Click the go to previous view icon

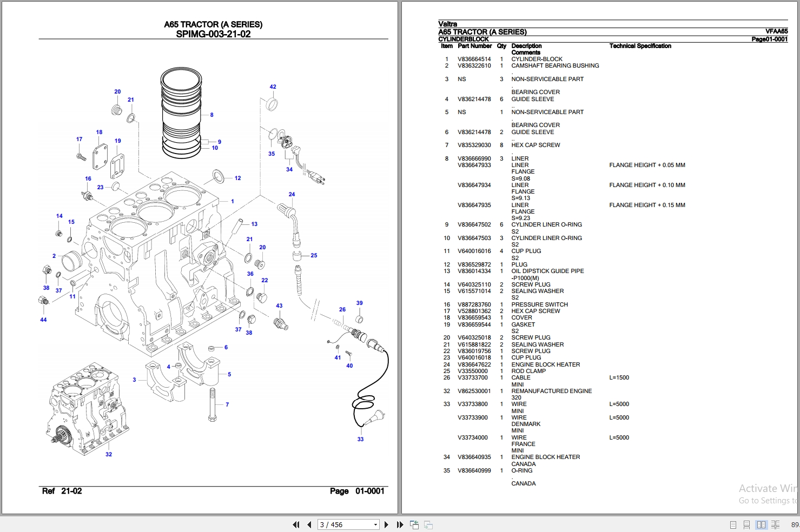414,524
